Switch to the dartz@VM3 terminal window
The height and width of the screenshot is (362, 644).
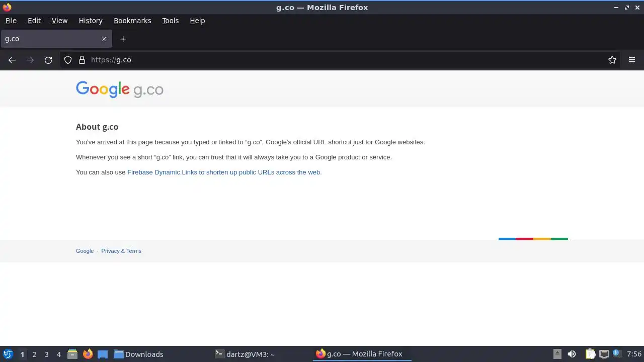262,354
